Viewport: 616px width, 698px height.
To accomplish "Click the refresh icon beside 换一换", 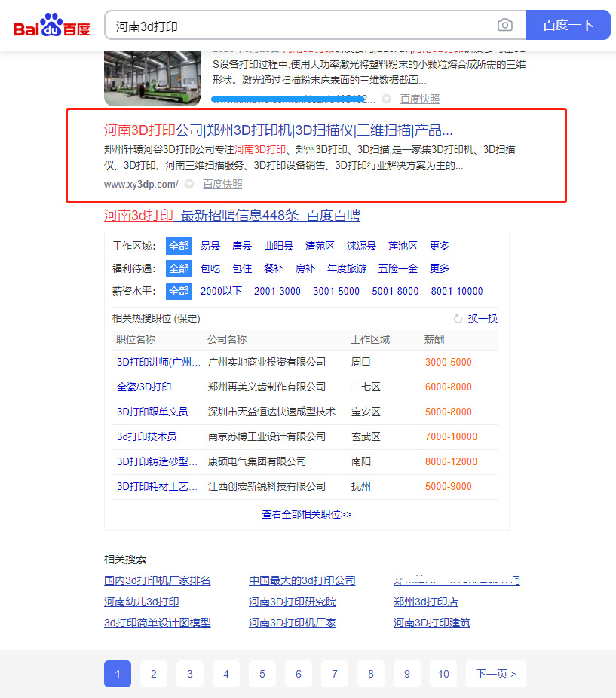I will (458, 319).
